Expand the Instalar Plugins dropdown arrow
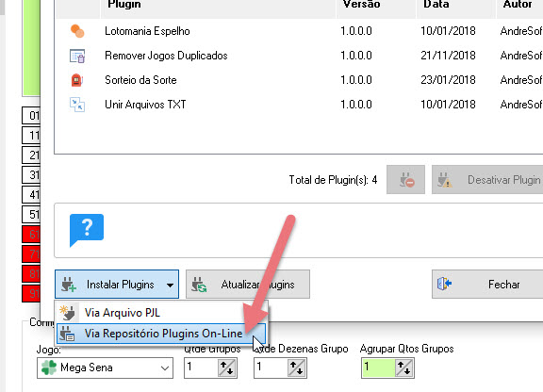The width and height of the screenshot is (543, 392). (x=170, y=286)
